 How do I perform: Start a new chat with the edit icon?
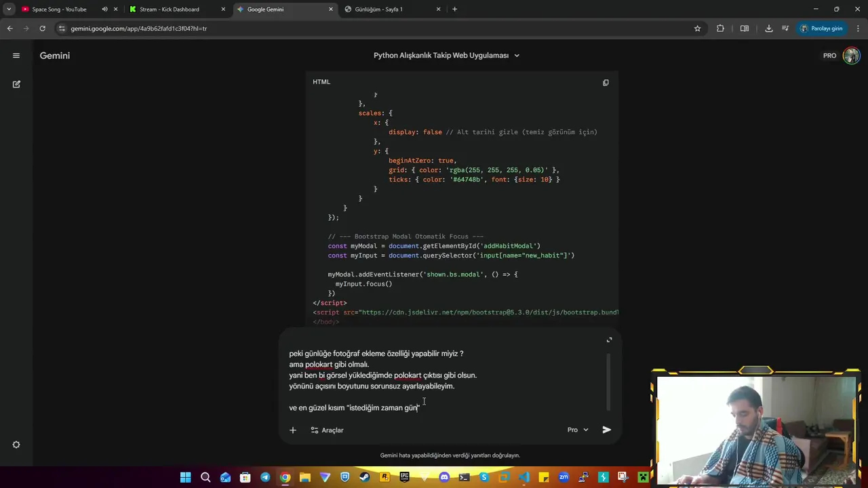pyautogui.click(x=16, y=84)
